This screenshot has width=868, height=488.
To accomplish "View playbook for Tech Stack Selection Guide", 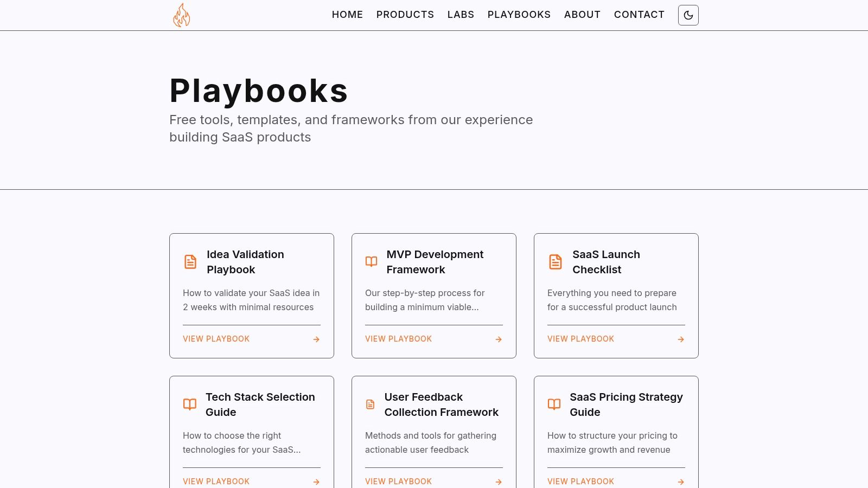I will [x=216, y=481].
